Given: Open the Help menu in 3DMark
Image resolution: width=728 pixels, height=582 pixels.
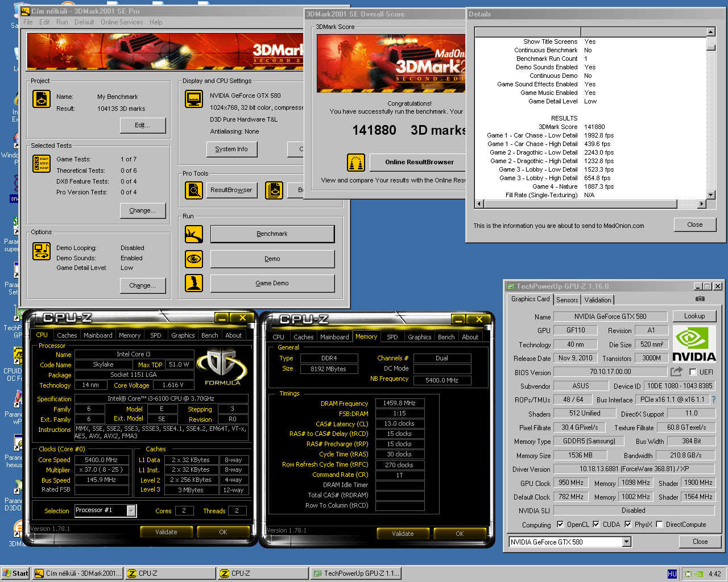Looking at the screenshot, I should tap(156, 22).
